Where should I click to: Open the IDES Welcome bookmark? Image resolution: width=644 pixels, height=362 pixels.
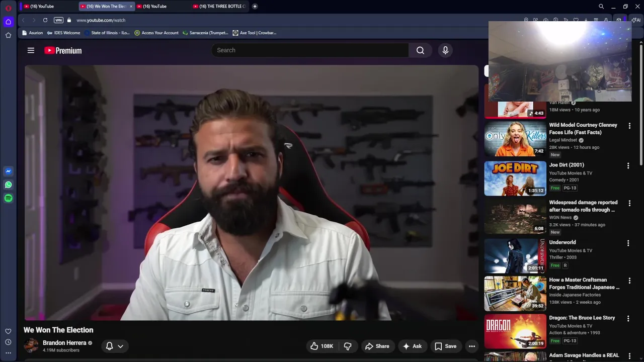63,33
